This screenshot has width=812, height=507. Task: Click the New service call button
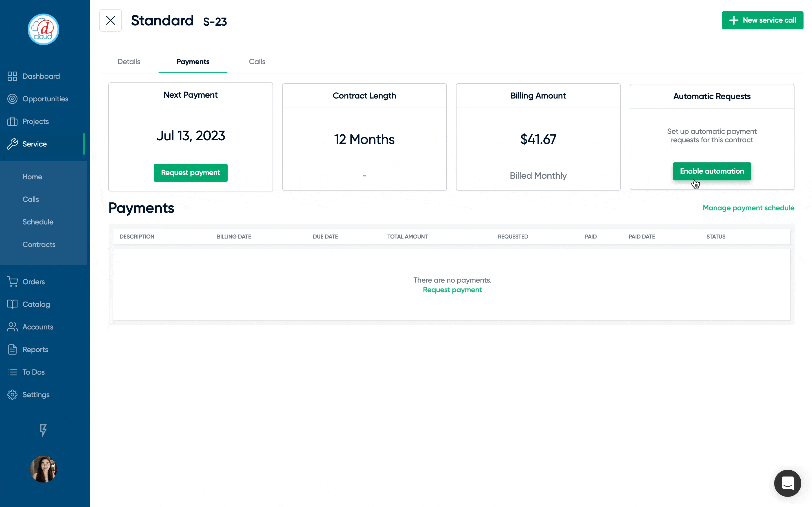coord(762,20)
